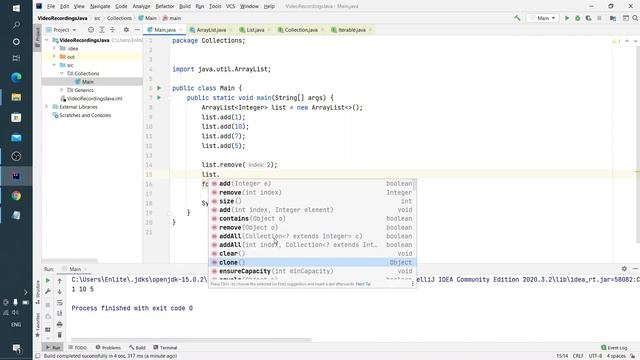Image resolution: width=640 pixels, height=360 pixels.
Task: Switch to Iterable.java tab
Action: (x=351, y=30)
